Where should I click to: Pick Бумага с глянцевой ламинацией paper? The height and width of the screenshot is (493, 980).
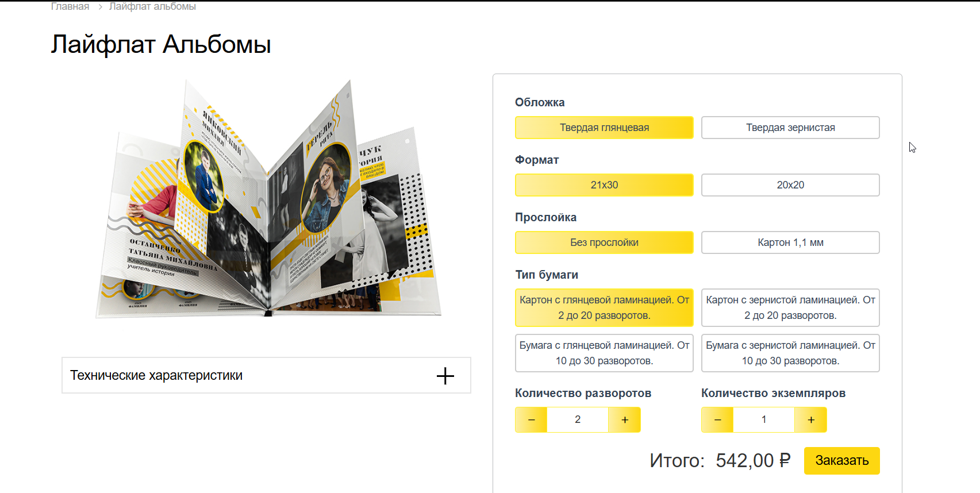click(x=604, y=353)
